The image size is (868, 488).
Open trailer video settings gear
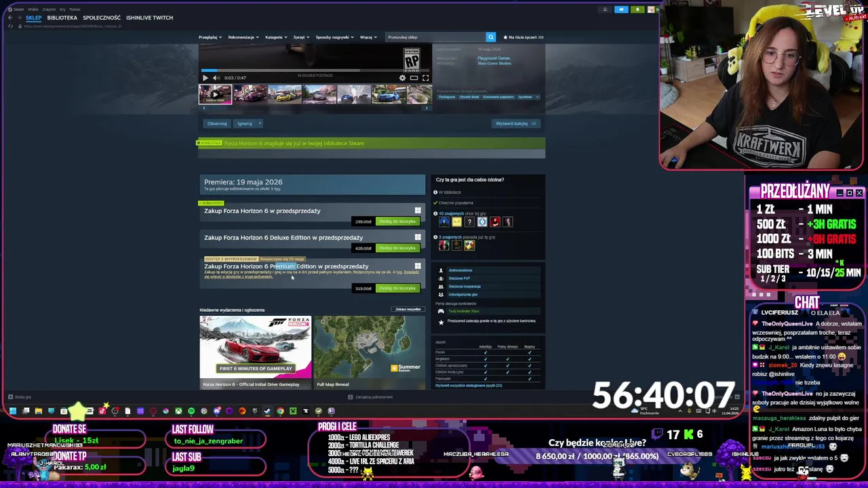402,78
